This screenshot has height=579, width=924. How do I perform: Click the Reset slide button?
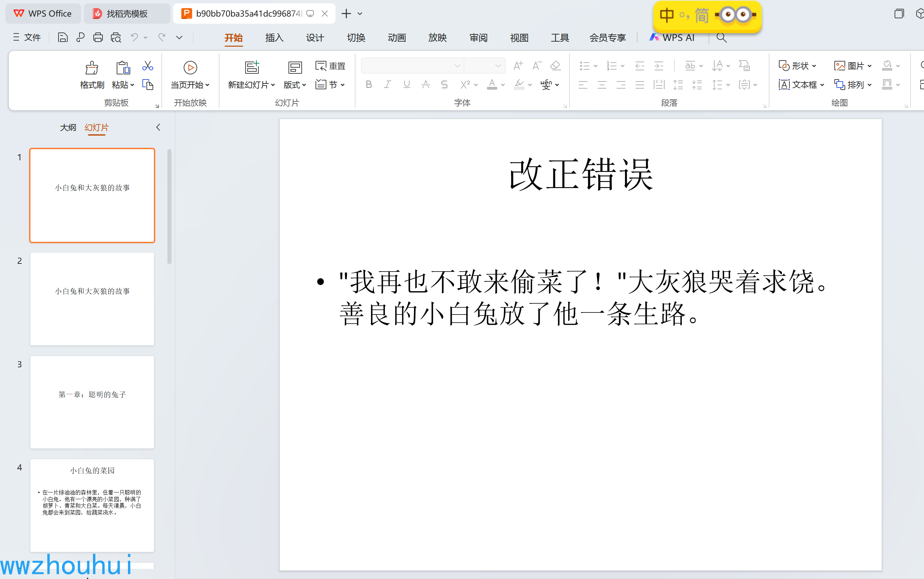(330, 66)
